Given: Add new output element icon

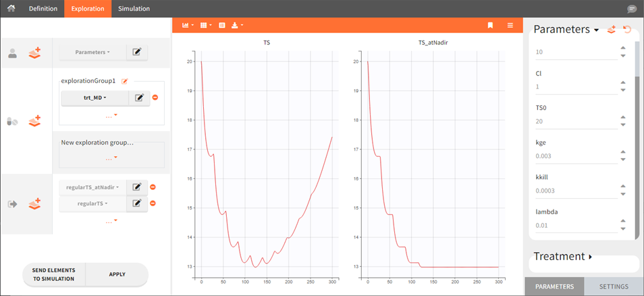Looking at the screenshot, I should point(34,203).
